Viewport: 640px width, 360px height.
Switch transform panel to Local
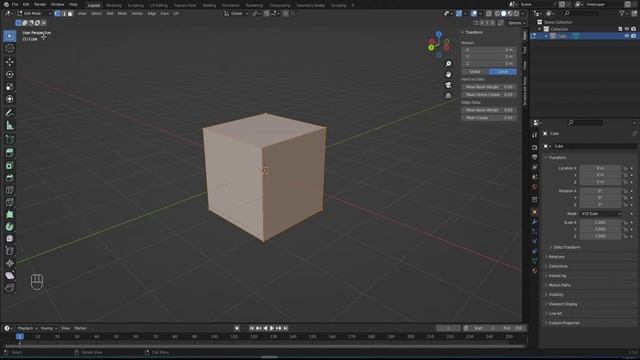coord(502,71)
